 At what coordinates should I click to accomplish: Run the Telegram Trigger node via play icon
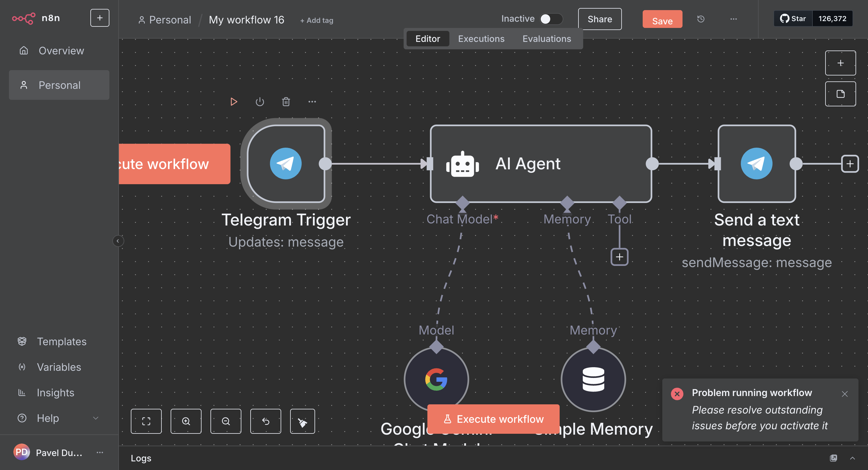click(234, 102)
